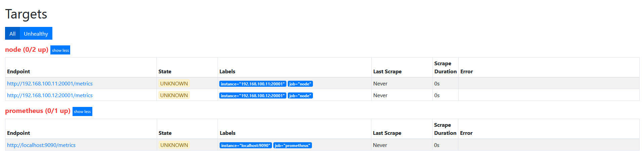Select the All targets filter

click(12, 34)
